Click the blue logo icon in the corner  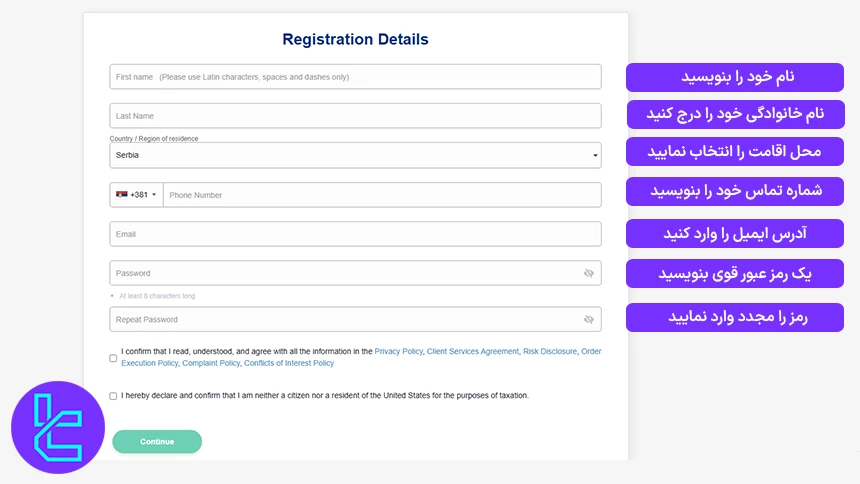coord(57,427)
